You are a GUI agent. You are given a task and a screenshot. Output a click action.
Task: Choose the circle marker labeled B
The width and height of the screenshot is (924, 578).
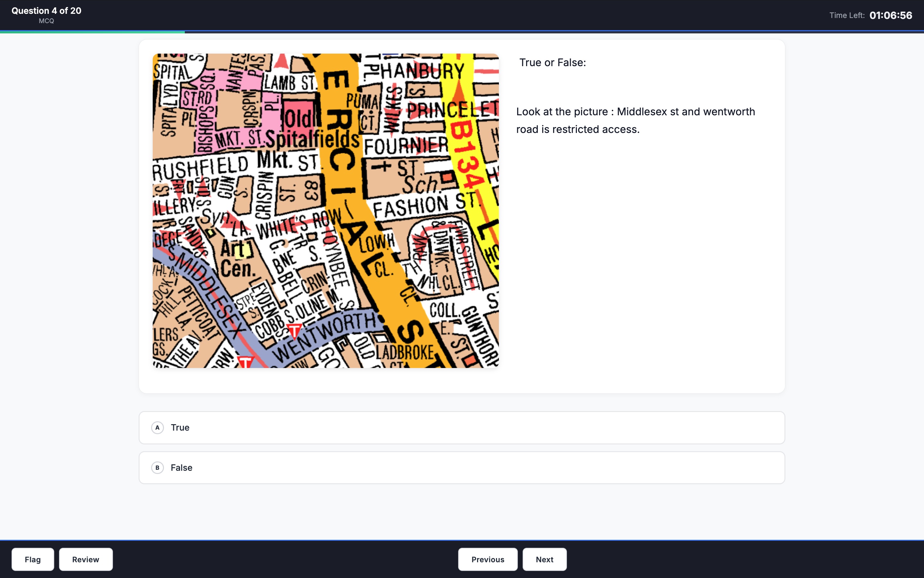tap(157, 468)
